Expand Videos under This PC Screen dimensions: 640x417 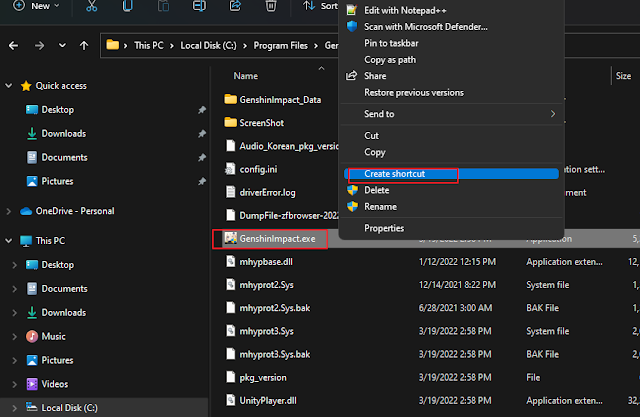tap(15, 384)
